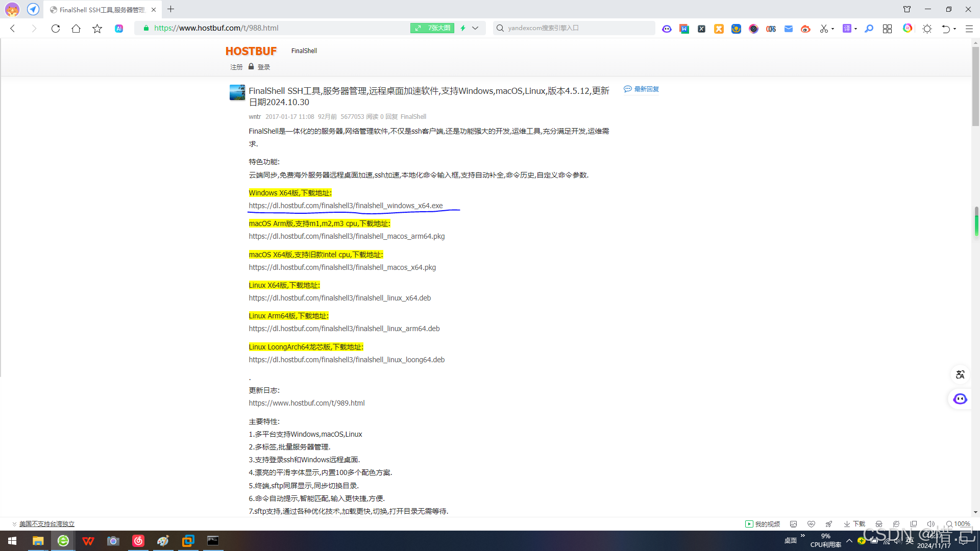The image size is (980, 551).
Task: Open a new tab with the plus button
Action: pos(170,9)
